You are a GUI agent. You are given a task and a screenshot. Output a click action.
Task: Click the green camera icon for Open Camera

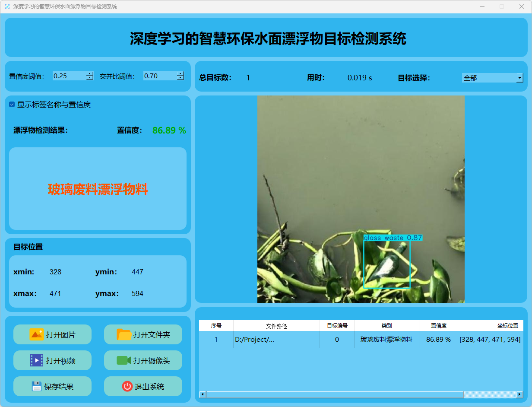coord(124,360)
